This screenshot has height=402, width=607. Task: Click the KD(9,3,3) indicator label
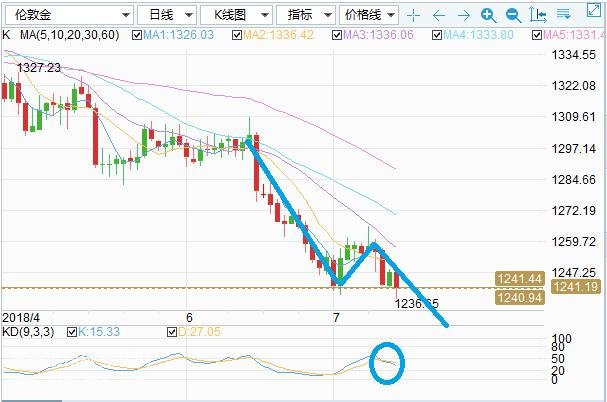pyautogui.click(x=28, y=329)
